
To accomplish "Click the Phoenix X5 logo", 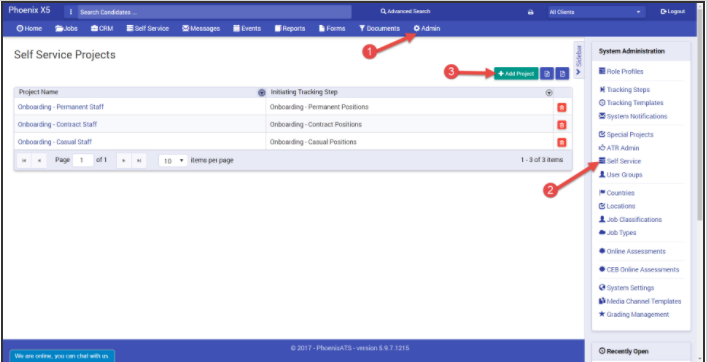I will point(29,10).
